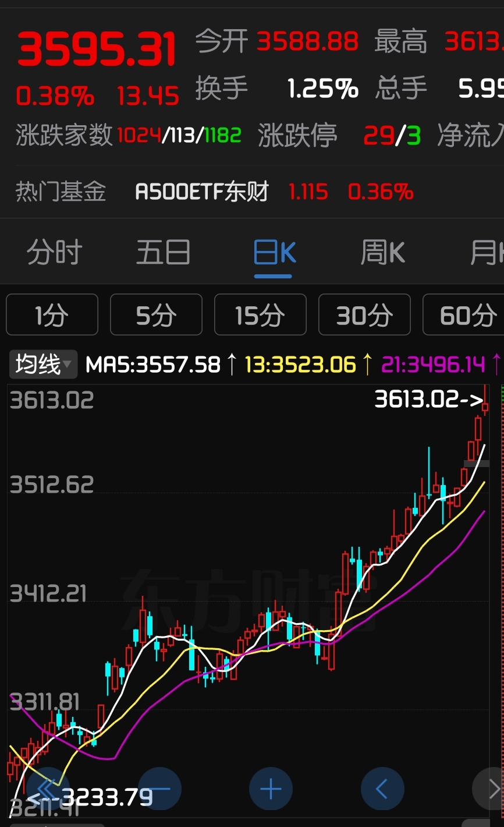This screenshot has width=504, height=827.
Task: Tap the 1024 advancing stocks count
Action: pyautogui.click(x=139, y=136)
